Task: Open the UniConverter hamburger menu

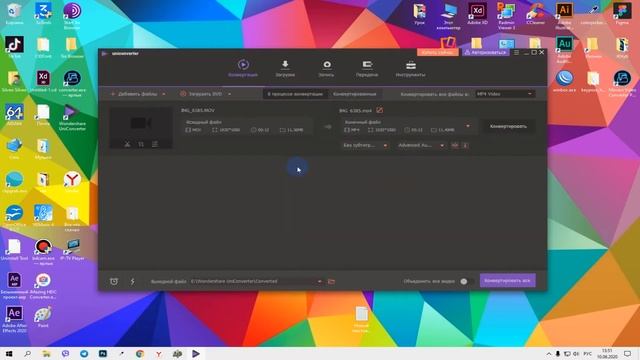Action: point(516,52)
